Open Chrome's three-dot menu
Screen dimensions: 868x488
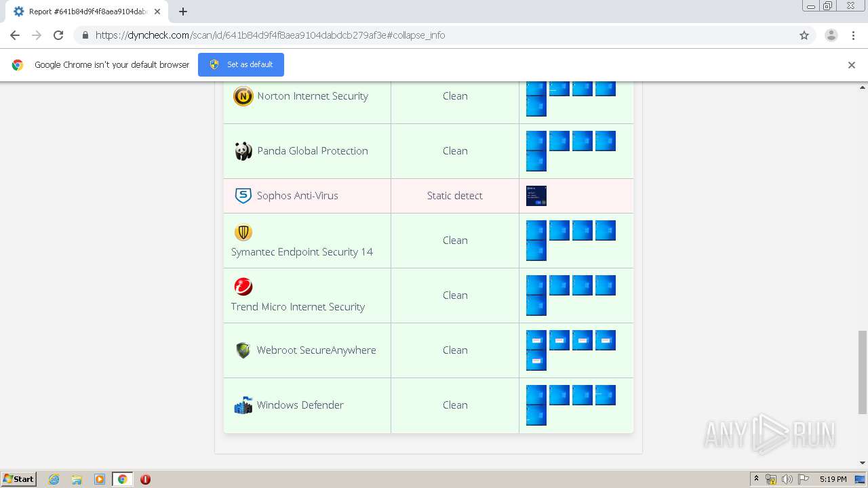853,35
